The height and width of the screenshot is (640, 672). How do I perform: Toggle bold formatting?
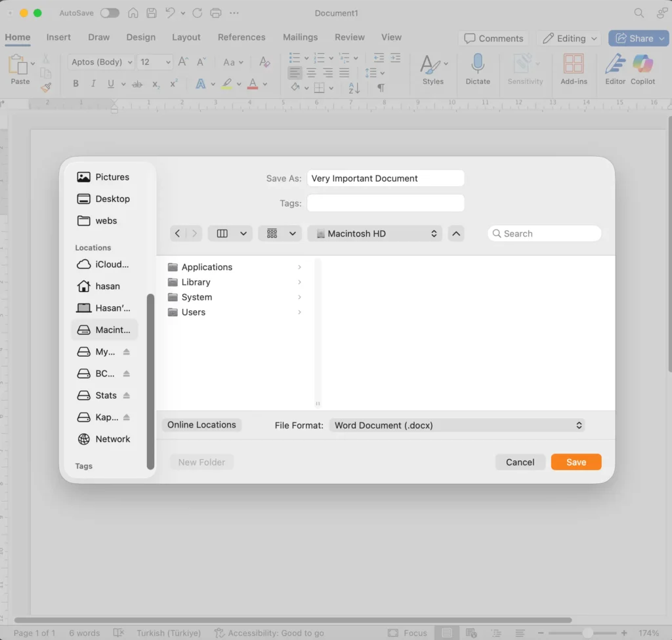(x=75, y=83)
